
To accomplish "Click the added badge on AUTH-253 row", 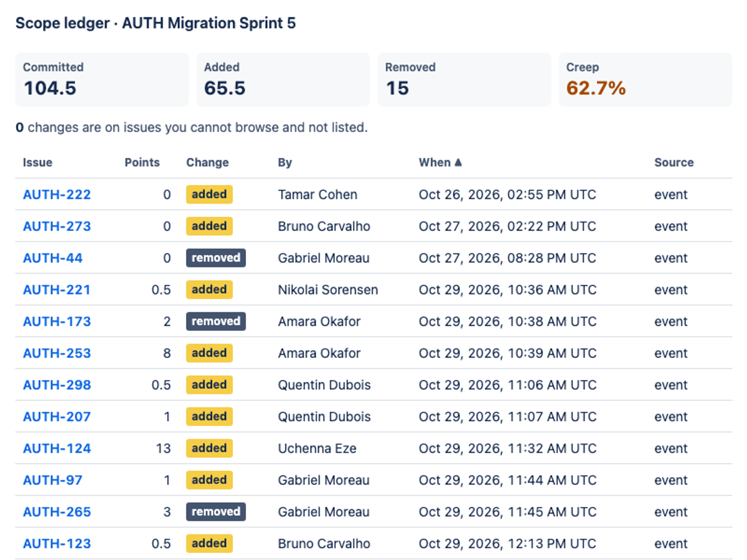I will tap(209, 353).
